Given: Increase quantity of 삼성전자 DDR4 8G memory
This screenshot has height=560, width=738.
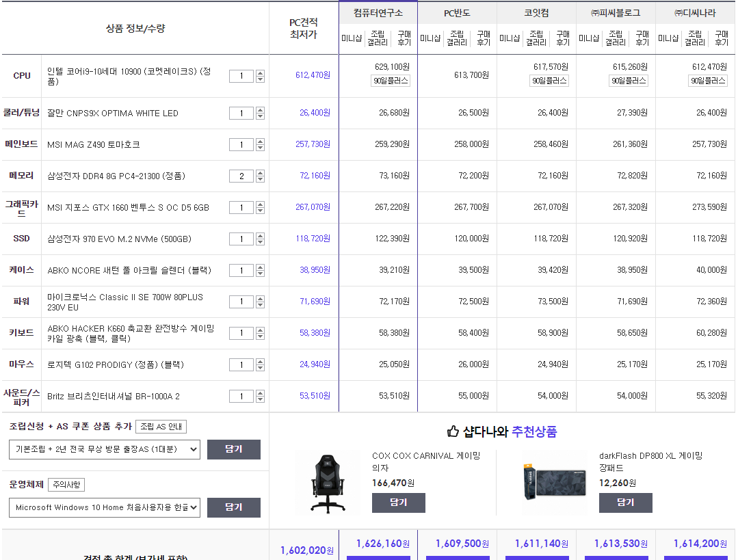Looking at the screenshot, I should [261, 173].
